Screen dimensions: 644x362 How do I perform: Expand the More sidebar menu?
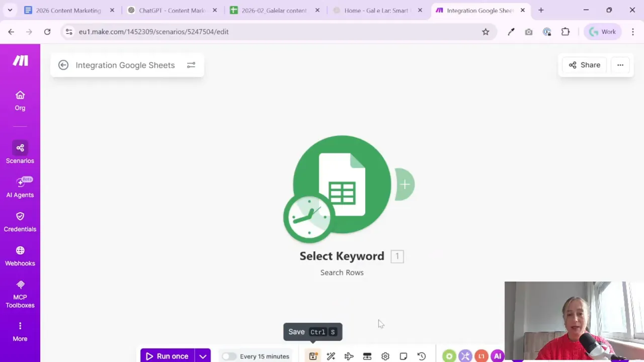click(x=20, y=332)
